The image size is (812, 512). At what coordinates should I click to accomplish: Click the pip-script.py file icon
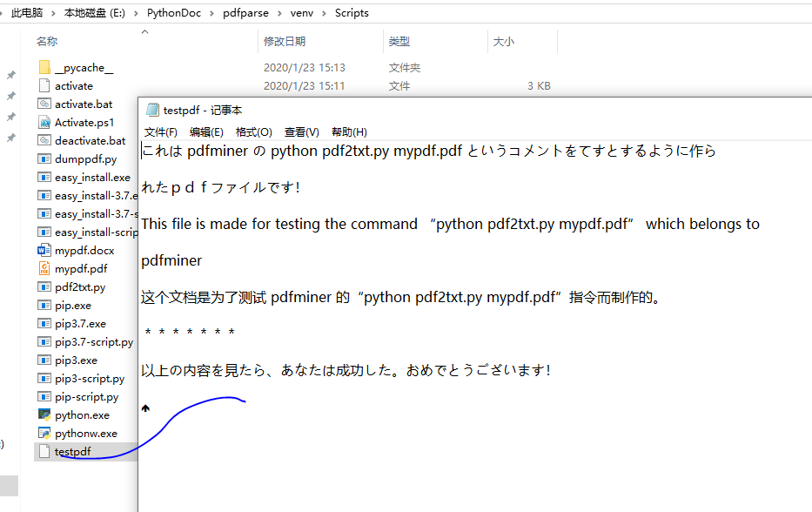click(44, 396)
